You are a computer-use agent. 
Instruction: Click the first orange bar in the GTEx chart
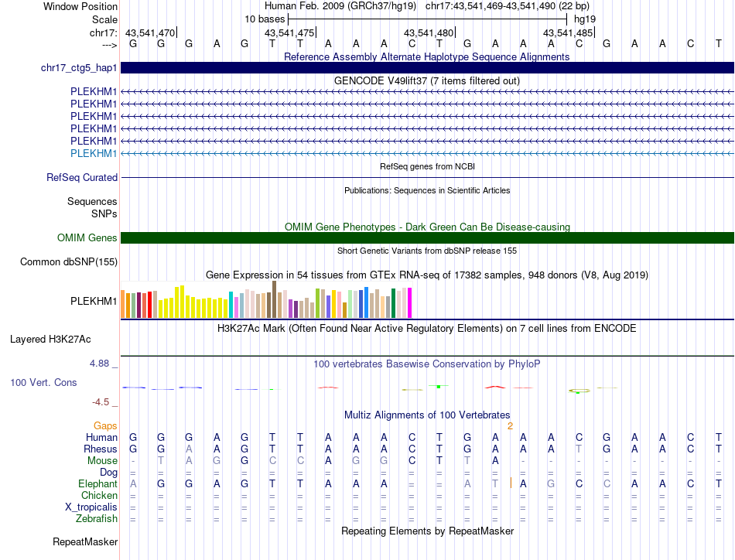(x=123, y=305)
